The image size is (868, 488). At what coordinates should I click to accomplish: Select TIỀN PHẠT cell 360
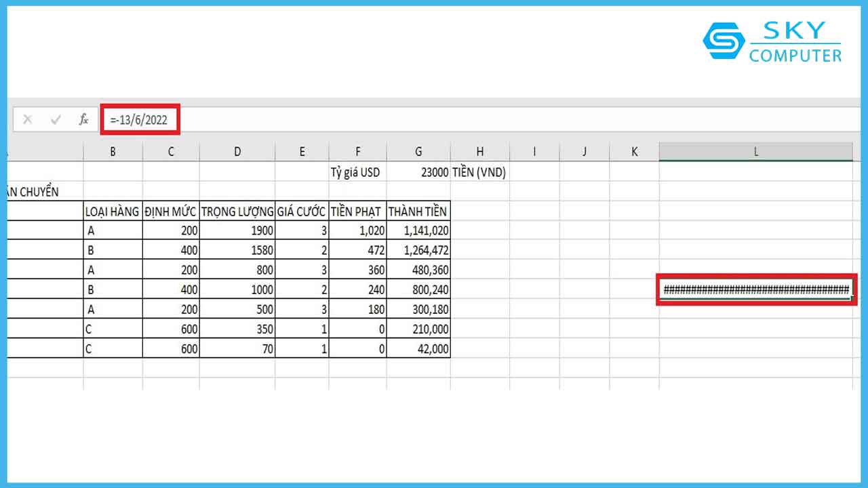[x=357, y=270]
